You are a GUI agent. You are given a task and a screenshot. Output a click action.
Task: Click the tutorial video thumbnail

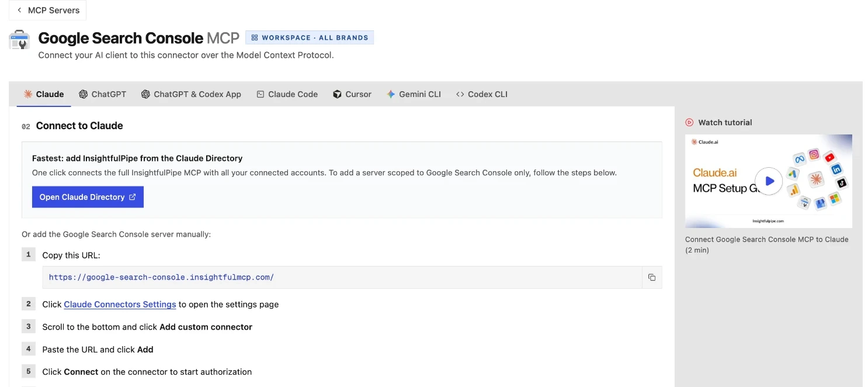(769, 181)
